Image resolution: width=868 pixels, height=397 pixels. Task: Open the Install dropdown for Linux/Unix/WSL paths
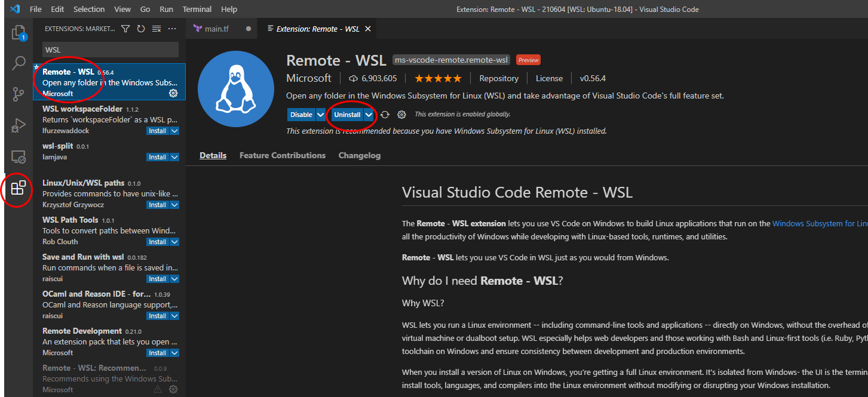coord(174,205)
